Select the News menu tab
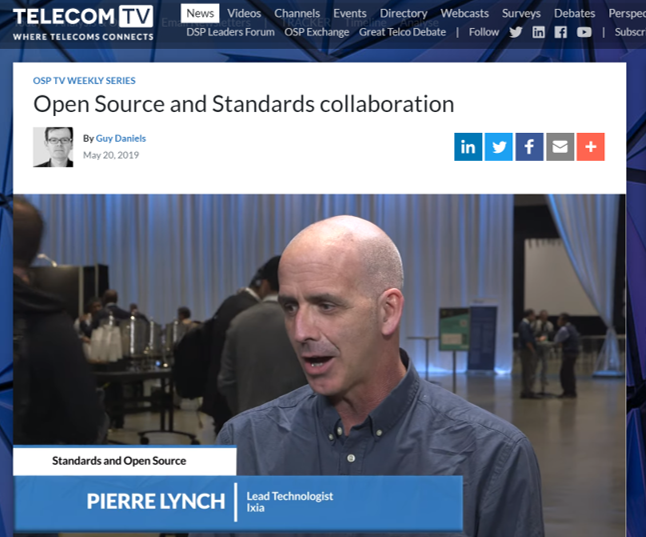Viewport: 646px width, 537px height. click(x=200, y=13)
